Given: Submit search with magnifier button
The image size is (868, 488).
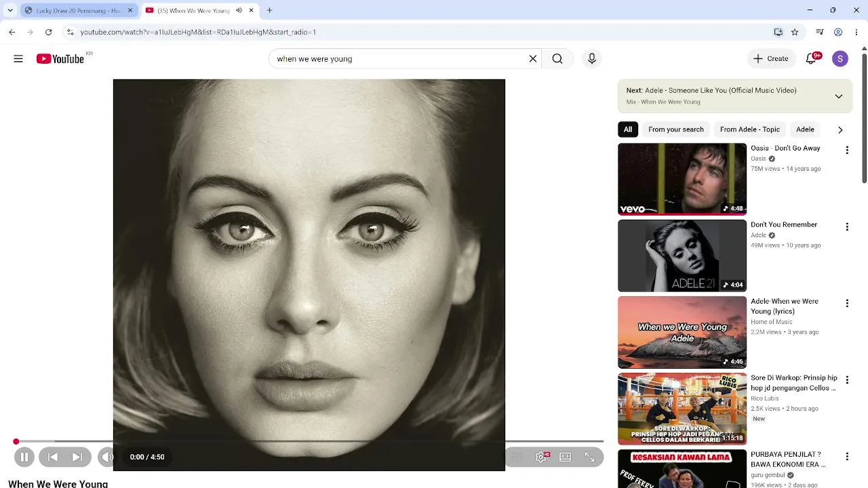Looking at the screenshot, I should point(557,59).
